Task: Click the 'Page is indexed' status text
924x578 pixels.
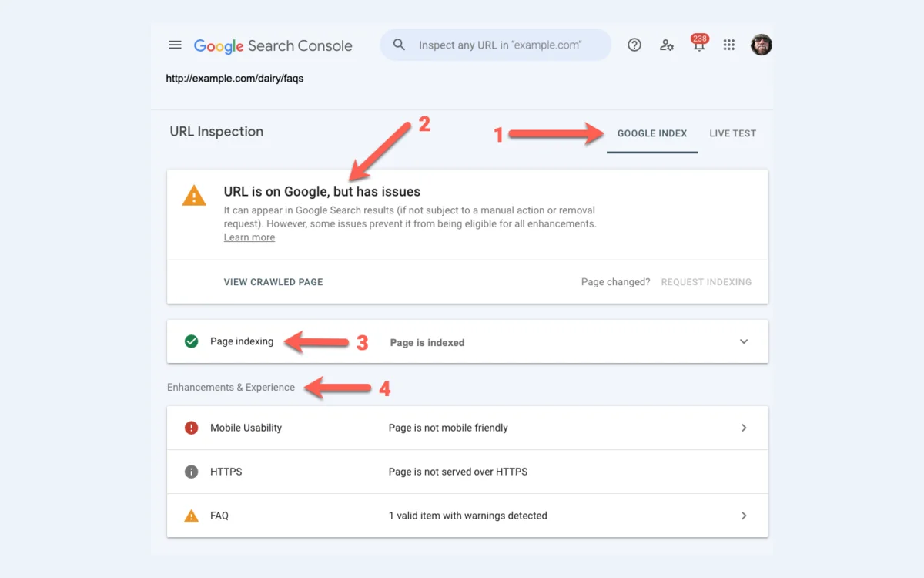Action: (x=427, y=342)
